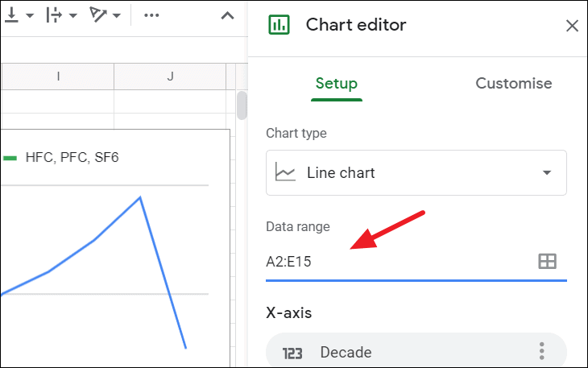Open text rotation dropdown arrow
The width and height of the screenshot is (588, 368).
pyautogui.click(x=117, y=16)
